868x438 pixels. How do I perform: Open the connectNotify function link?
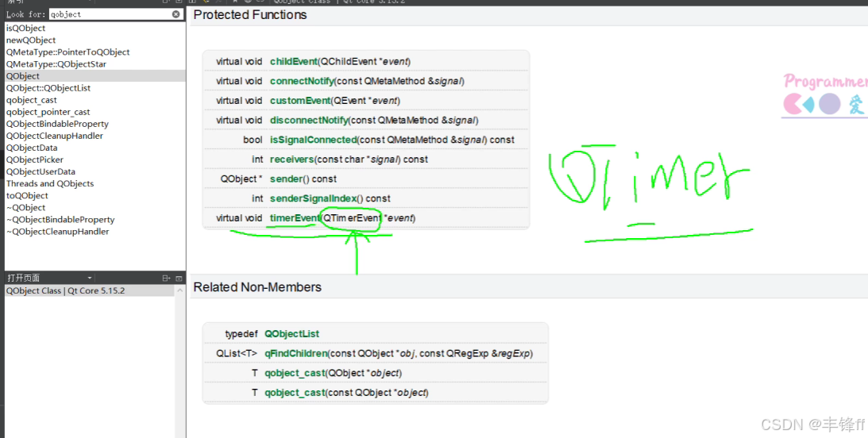point(302,81)
